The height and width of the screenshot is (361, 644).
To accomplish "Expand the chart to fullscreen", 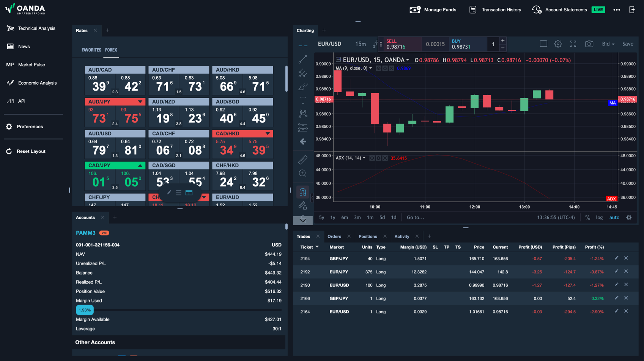I will 573,44.
